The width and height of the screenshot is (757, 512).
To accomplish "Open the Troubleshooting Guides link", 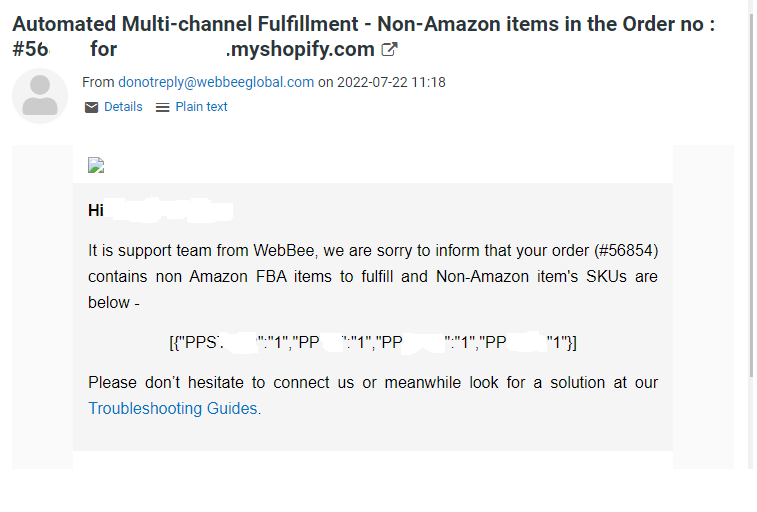I will pyautogui.click(x=173, y=408).
